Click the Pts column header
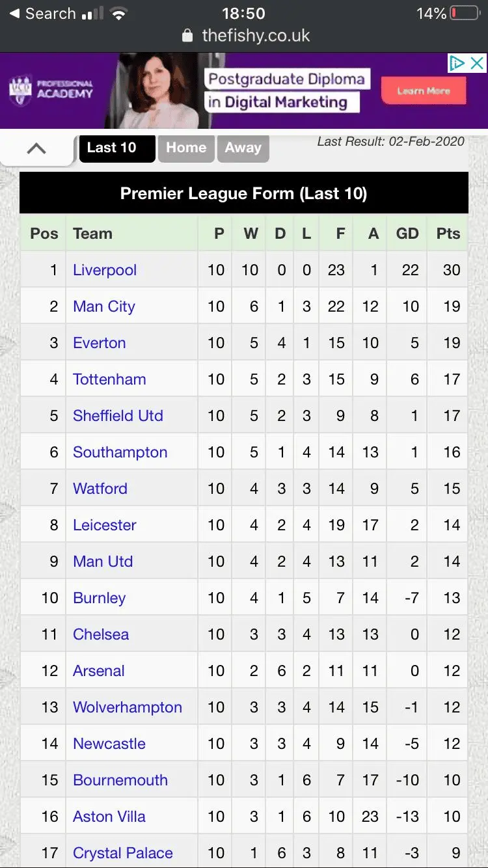The image size is (488, 868). point(448,234)
